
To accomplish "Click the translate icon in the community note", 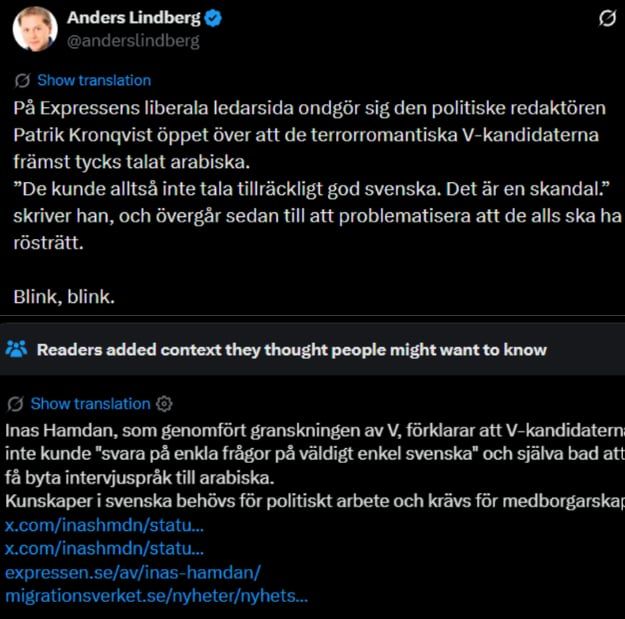I will pos(16,404).
